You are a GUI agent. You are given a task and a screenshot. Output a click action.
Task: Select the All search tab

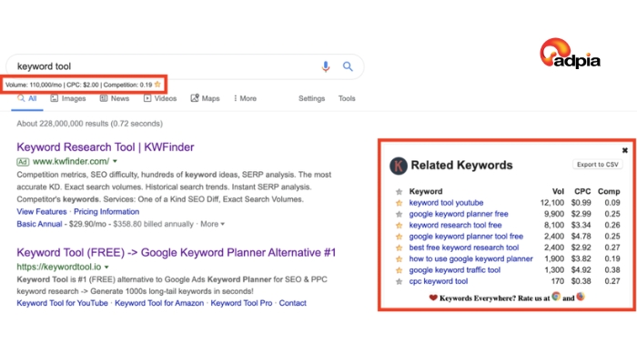[26, 98]
